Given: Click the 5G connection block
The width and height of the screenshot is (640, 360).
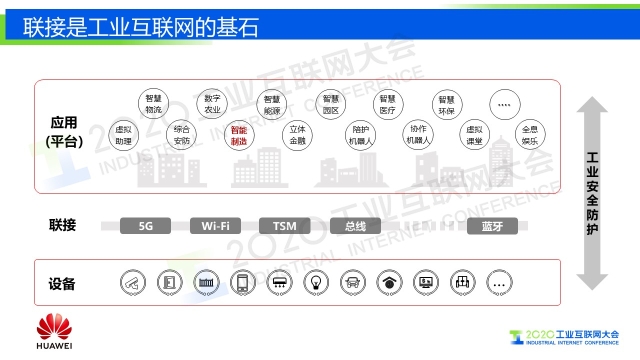Looking at the screenshot, I should [x=145, y=226].
